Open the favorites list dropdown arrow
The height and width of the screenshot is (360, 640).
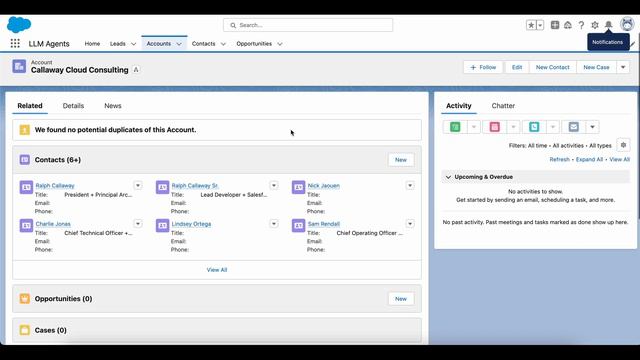coord(540,25)
